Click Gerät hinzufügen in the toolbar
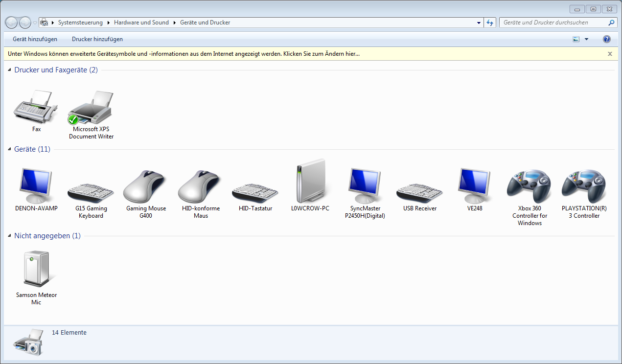Image resolution: width=622 pixels, height=364 pixels. 35,39
